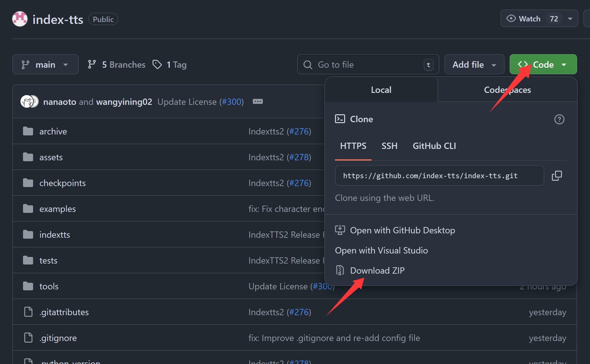Click the tag icon beside 1 Tag

tap(157, 65)
